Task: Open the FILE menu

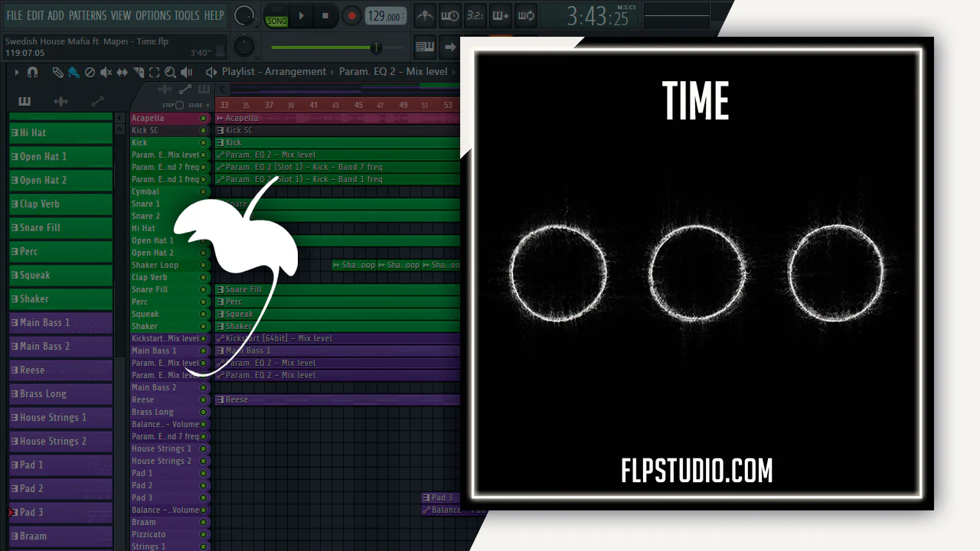Action: point(15,15)
